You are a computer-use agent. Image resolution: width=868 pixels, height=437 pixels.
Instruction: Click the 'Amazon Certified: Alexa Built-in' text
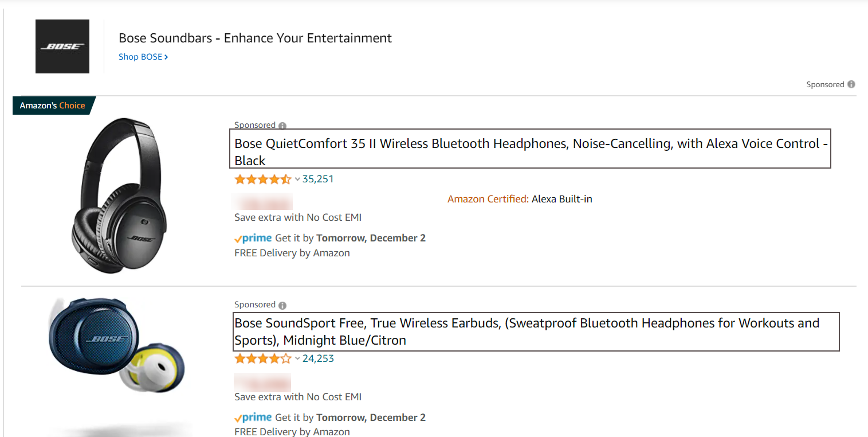[x=520, y=199]
